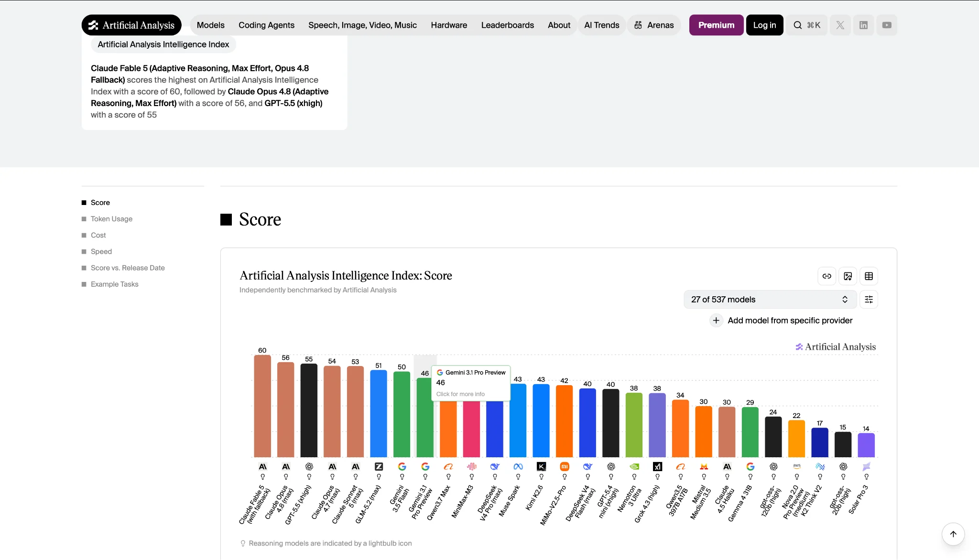Open Speech, Image, Video, Music menu
This screenshot has width=979, height=560.
(362, 25)
